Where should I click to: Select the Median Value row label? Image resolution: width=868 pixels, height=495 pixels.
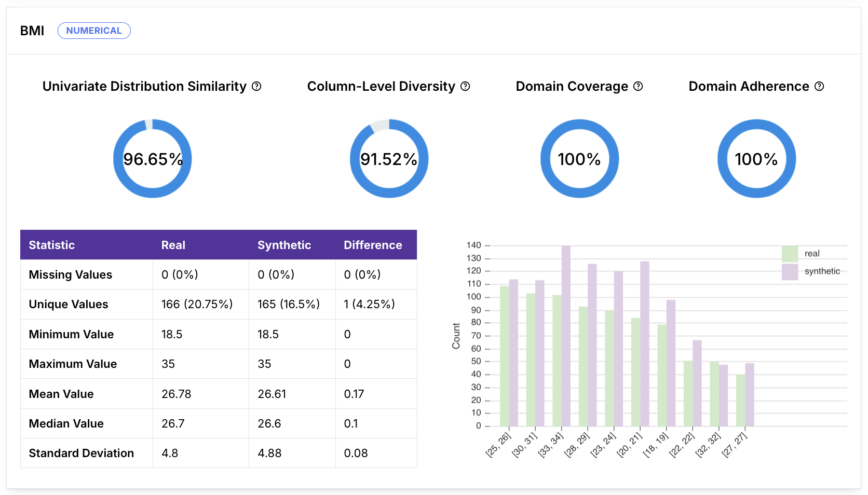click(x=66, y=423)
